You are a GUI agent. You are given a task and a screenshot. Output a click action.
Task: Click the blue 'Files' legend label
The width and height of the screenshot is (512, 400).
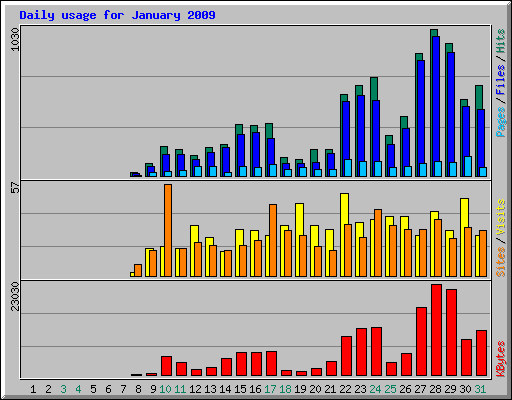pyautogui.click(x=500, y=80)
